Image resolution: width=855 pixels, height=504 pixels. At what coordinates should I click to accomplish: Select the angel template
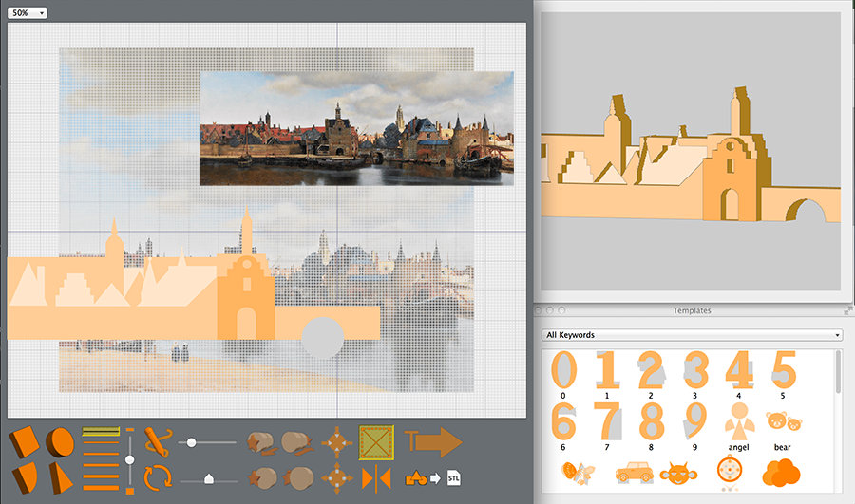(x=739, y=421)
